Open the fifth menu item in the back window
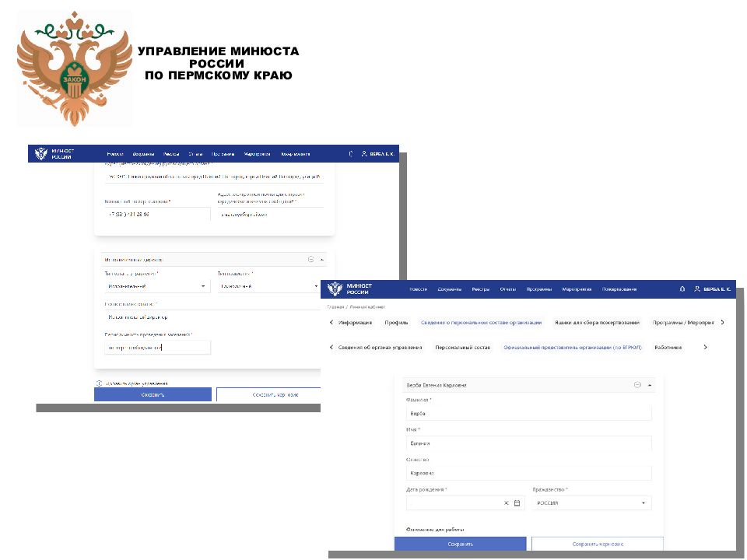 coord(223,154)
